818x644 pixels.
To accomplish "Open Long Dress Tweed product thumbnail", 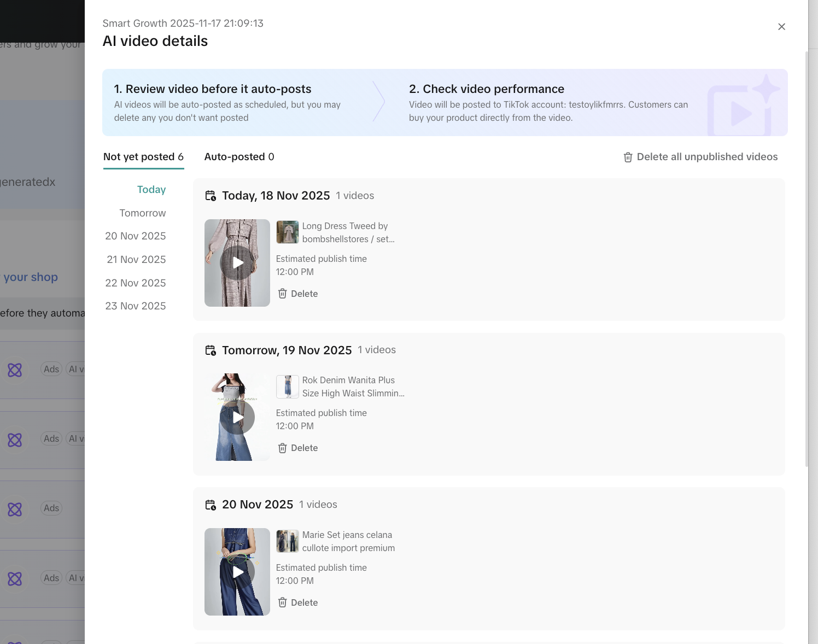I will pyautogui.click(x=288, y=232).
